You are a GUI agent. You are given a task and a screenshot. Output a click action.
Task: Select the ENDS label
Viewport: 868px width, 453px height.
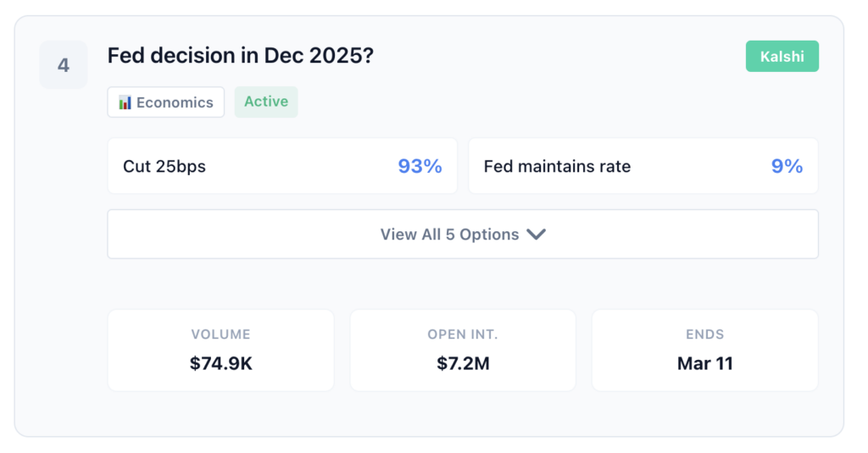coord(704,334)
